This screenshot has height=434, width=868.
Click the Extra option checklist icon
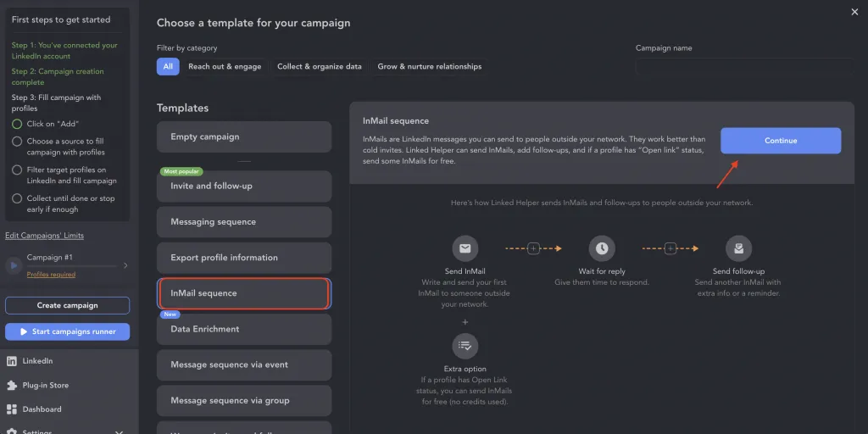pos(465,346)
